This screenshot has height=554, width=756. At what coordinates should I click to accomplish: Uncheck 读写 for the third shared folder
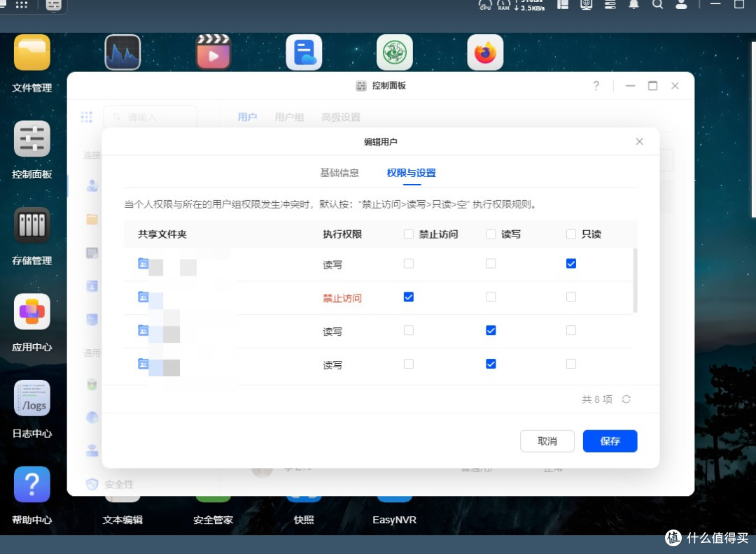coord(491,330)
